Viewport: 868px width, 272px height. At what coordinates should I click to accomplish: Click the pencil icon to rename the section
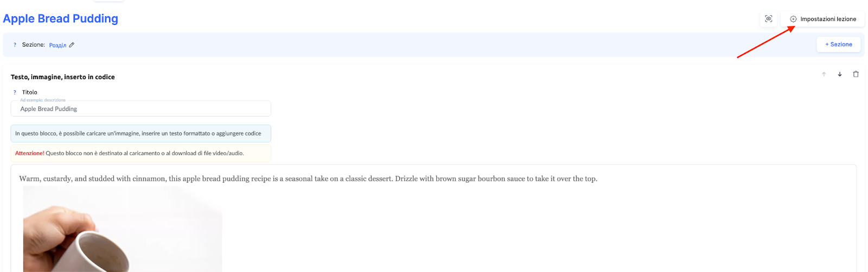[72, 45]
